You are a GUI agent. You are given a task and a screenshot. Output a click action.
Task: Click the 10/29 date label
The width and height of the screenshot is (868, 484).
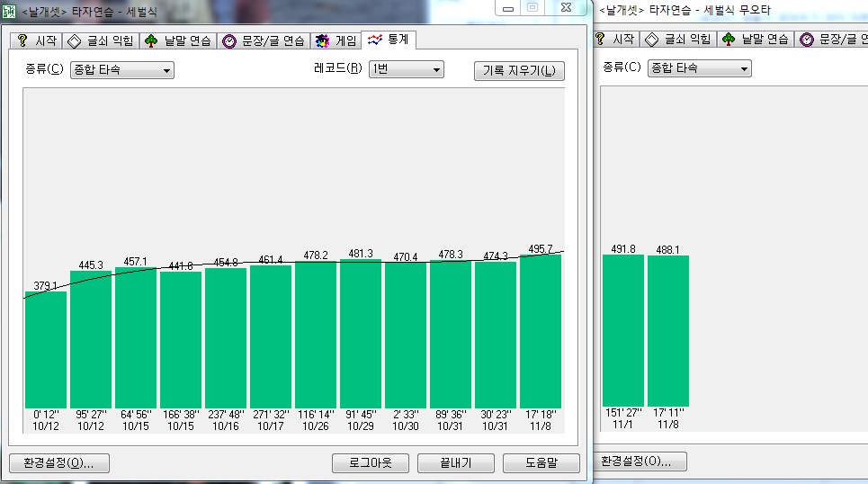pyautogui.click(x=361, y=426)
